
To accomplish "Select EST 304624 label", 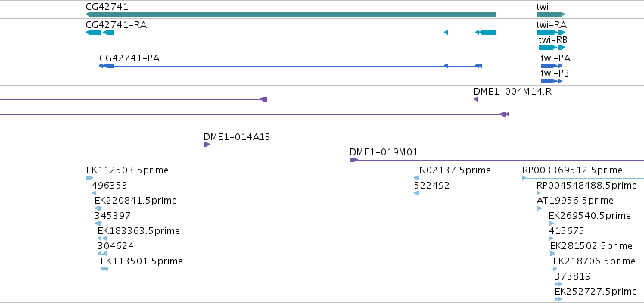I will point(116,246).
